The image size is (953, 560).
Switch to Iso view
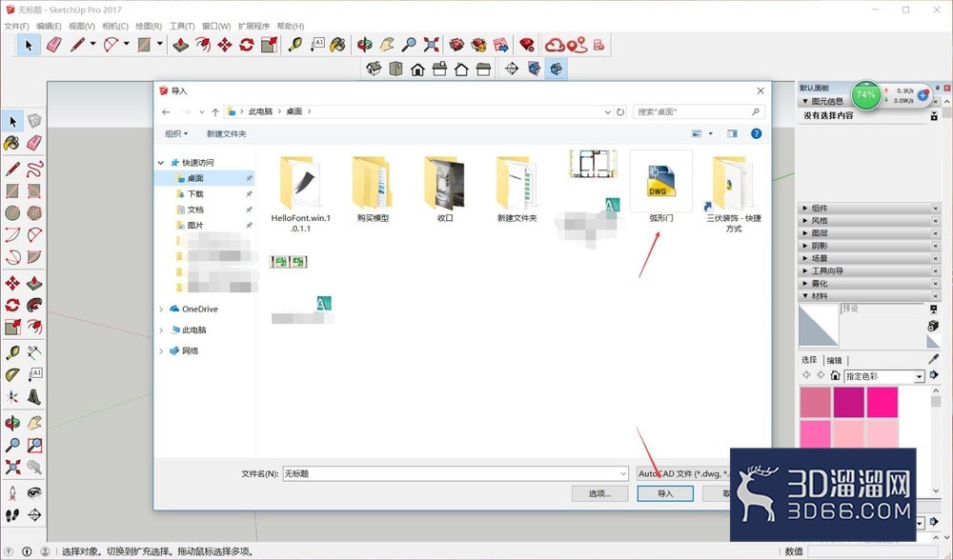point(374,69)
